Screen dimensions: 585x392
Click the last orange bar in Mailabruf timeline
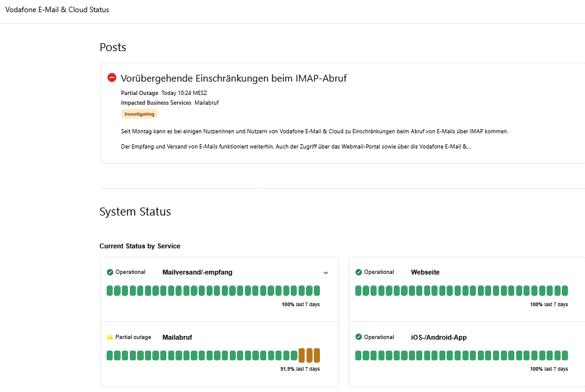[x=317, y=355]
